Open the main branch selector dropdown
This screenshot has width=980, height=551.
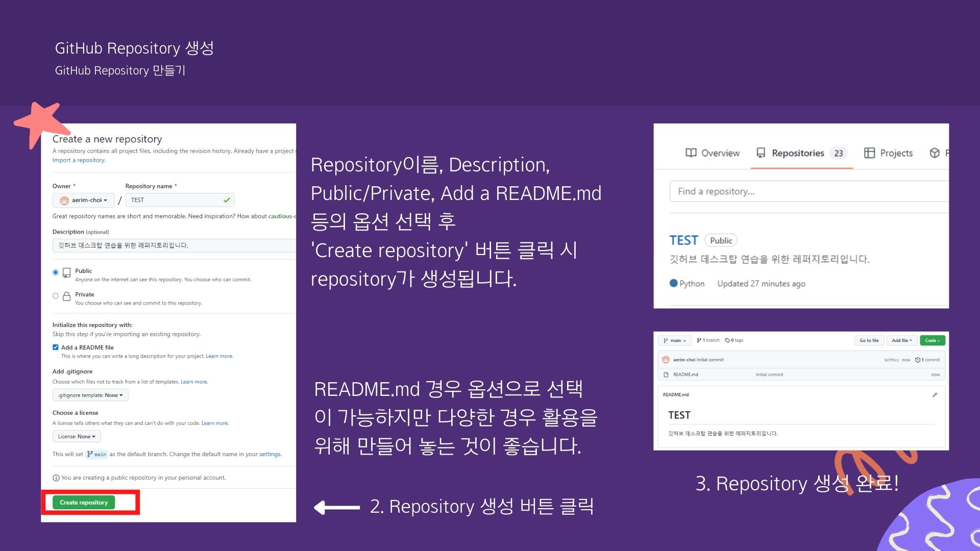pyautogui.click(x=675, y=340)
